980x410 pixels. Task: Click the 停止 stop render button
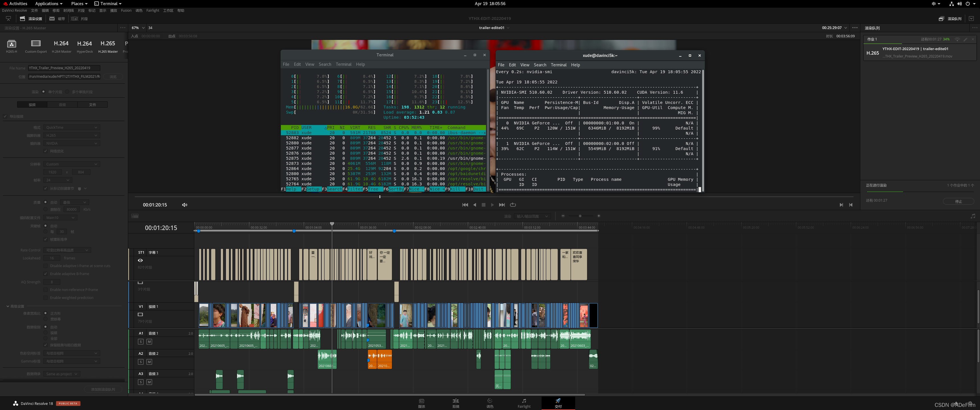pyautogui.click(x=958, y=202)
